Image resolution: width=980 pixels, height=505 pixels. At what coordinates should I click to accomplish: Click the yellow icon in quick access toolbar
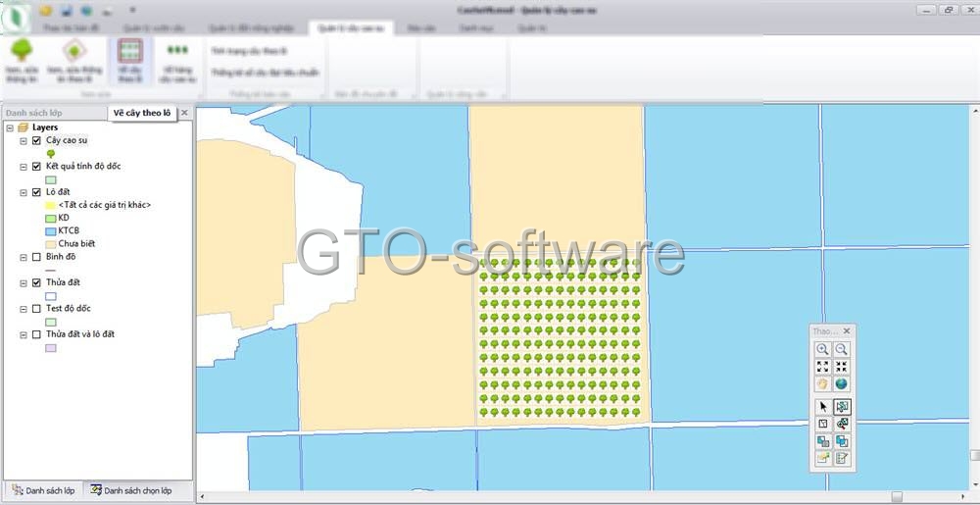click(46, 10)
